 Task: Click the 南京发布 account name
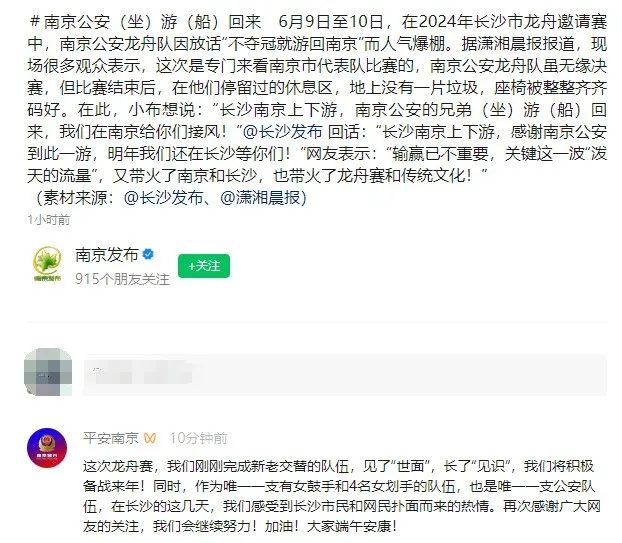tap(107, 255)
